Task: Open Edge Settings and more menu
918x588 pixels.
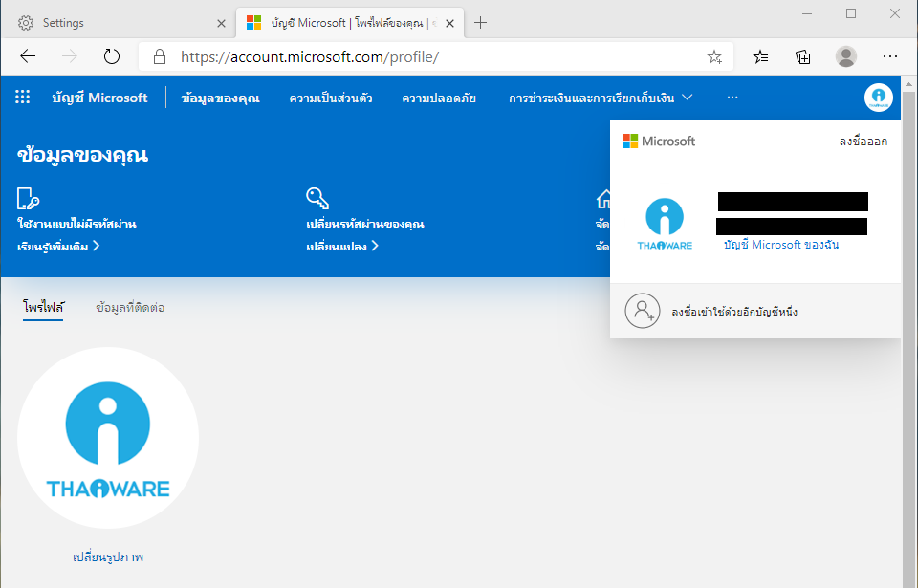Action: tap(890, 56)
